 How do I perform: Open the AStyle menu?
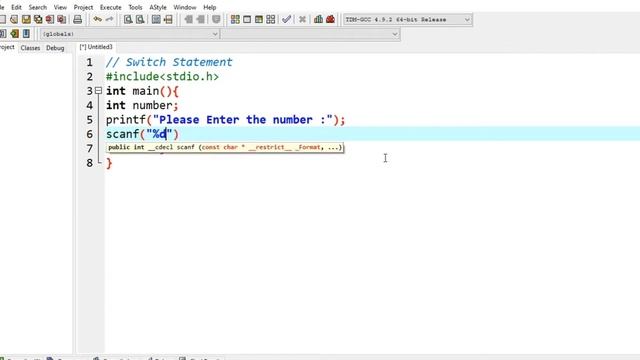(158, 7)
